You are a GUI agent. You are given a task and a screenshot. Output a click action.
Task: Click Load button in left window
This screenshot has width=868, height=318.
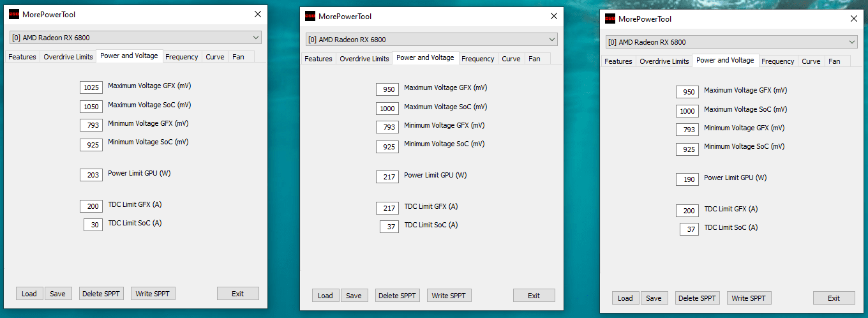point(29,294)
